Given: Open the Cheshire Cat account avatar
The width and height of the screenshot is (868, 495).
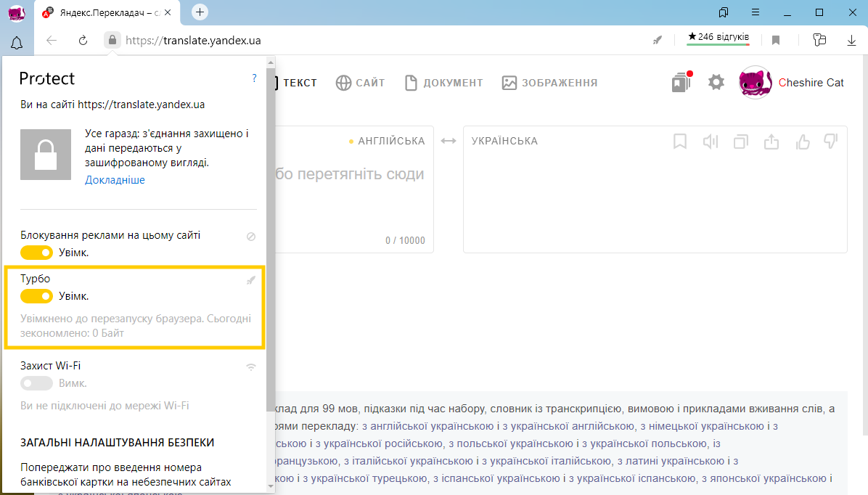Looking at the screenshot, I should coord(755,83).
